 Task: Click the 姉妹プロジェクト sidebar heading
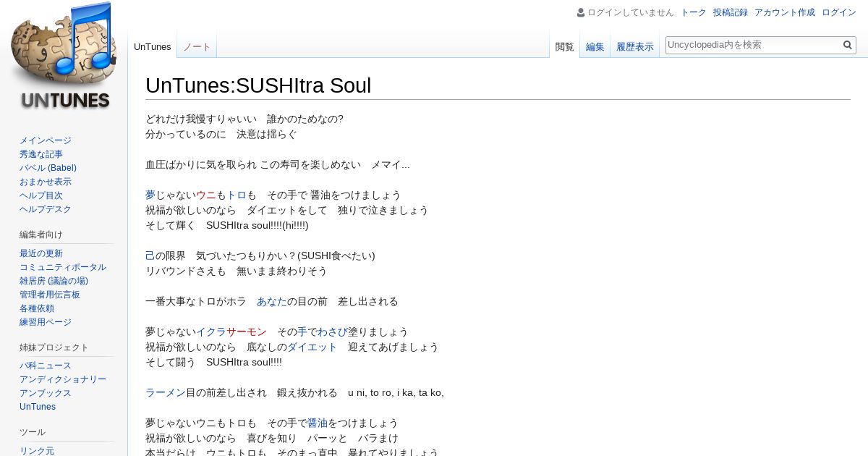tap(54, 347)
